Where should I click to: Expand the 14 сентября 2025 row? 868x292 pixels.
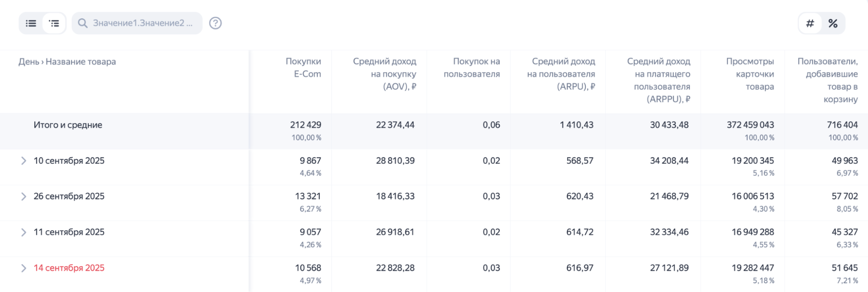[x=23, y=268]
